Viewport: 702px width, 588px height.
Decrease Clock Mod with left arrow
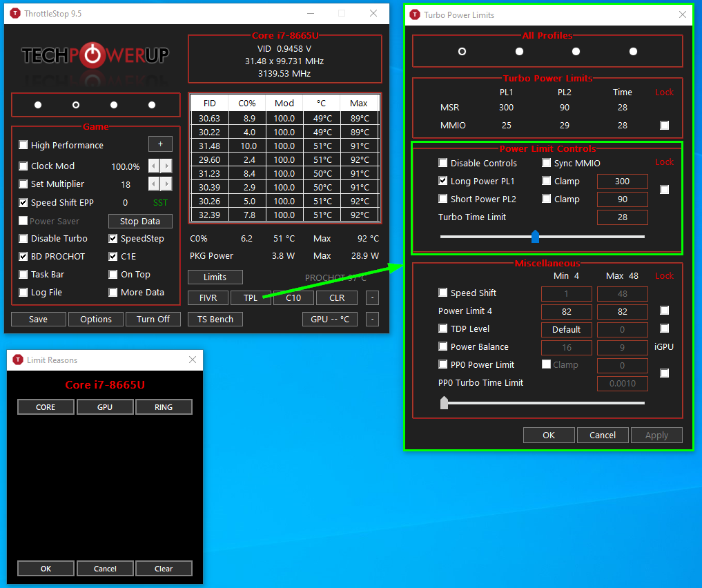click(x=154, y=166)
